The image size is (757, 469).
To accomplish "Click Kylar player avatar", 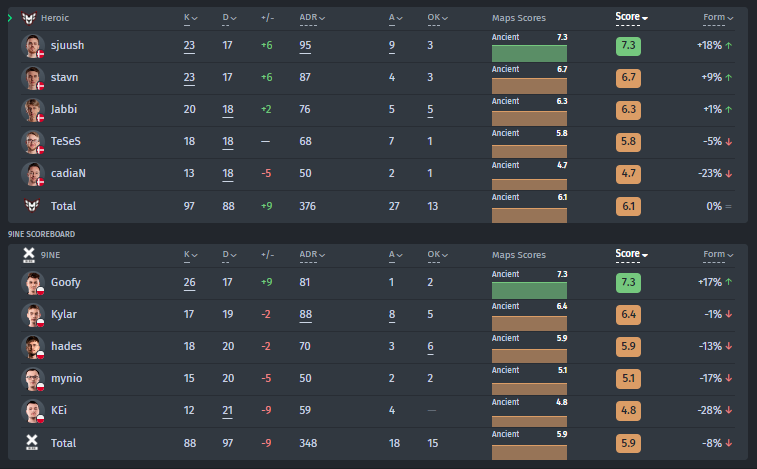I will click(x=33, y=315).
